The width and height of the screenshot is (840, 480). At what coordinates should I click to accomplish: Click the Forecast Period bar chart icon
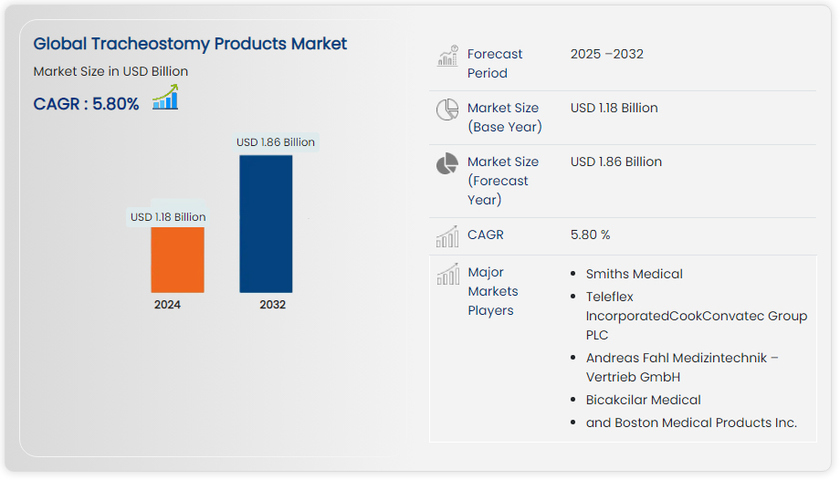447,57
